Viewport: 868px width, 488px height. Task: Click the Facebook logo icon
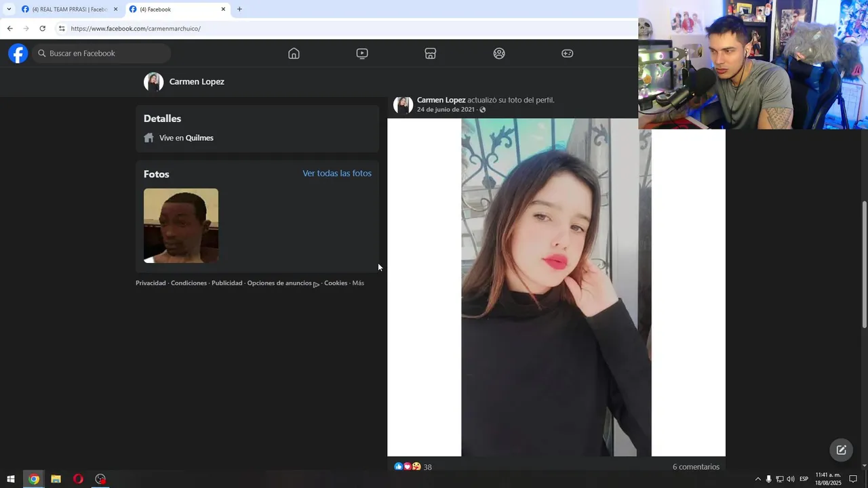click(18, 54)
